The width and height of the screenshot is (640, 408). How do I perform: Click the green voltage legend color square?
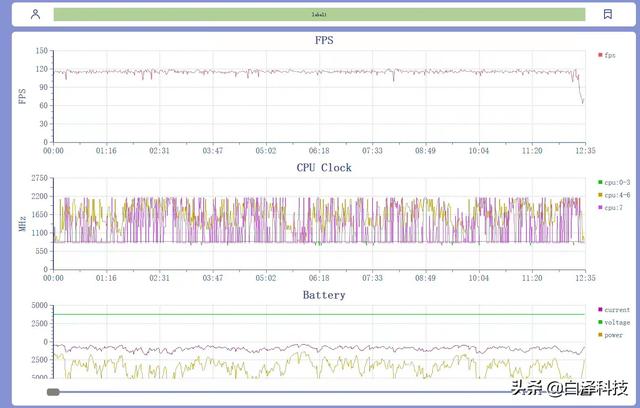600,322
